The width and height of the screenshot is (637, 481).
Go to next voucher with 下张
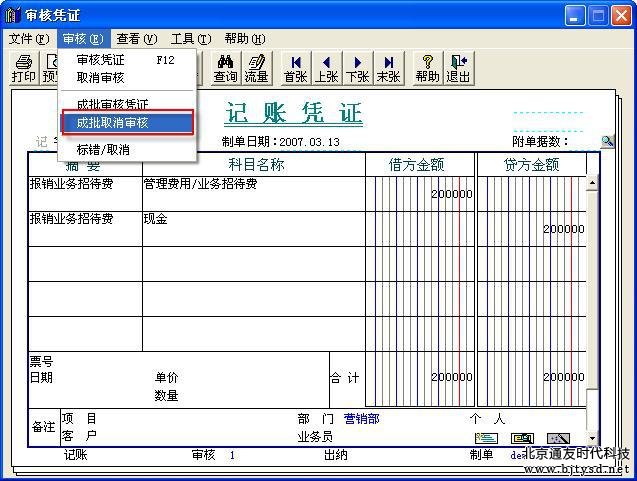[357, 68]
